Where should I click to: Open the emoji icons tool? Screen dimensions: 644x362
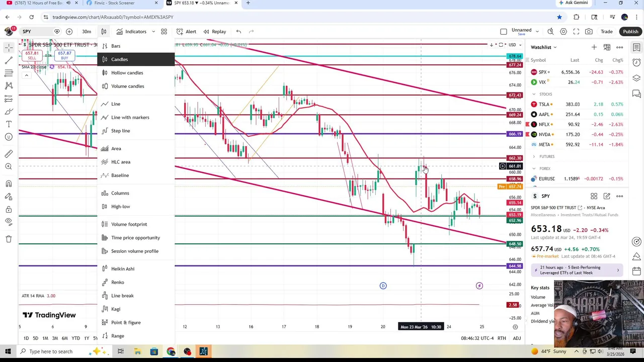(x=9, y=137)
